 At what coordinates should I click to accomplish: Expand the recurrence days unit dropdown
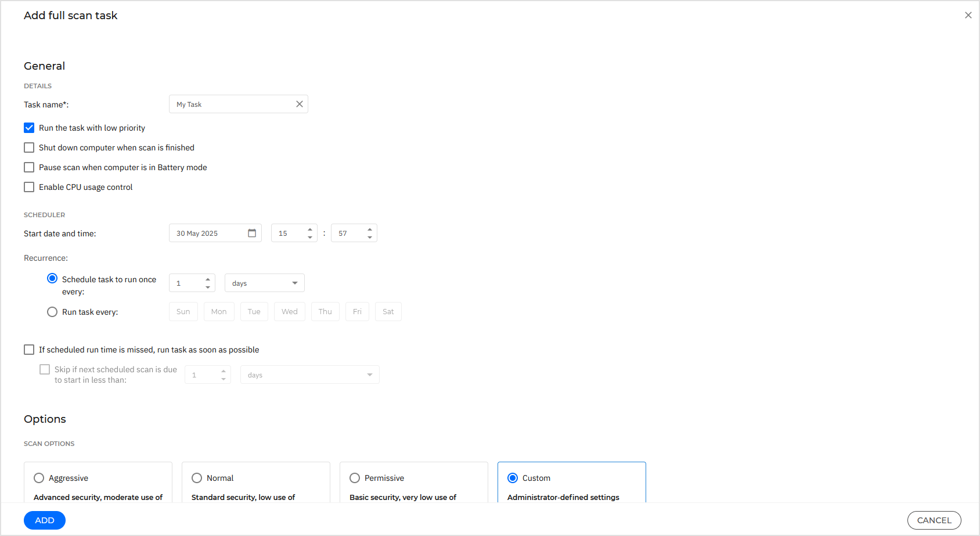click(x=265, y=283)
